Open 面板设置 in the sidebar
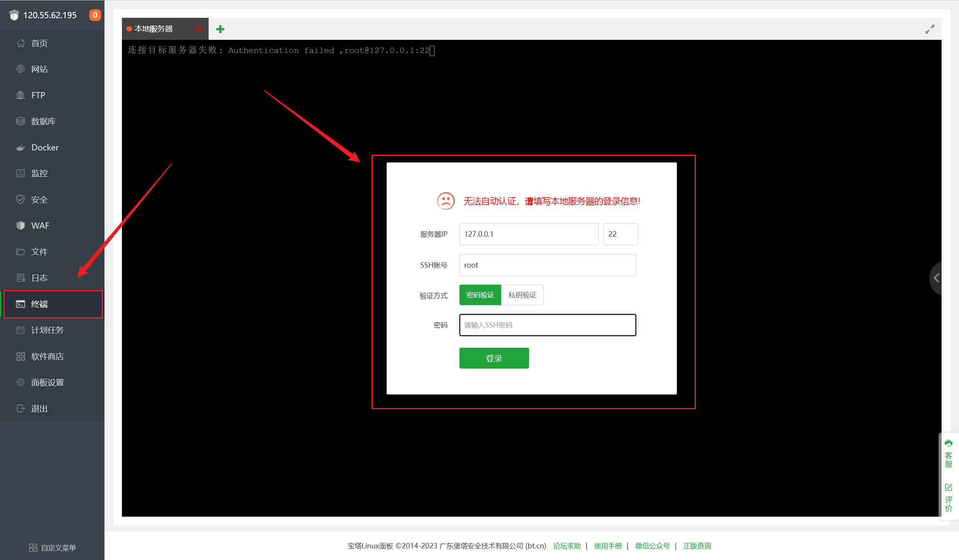The image size is (959, 560). tap(47, 382)
